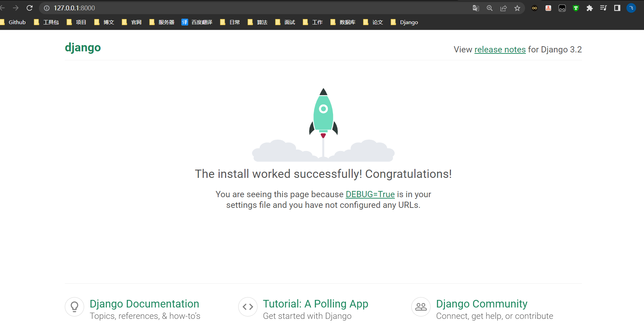Click the people community icon
The width and height of the screenshot is (644, 333).
pyautogui.click(x=421, y=307)
